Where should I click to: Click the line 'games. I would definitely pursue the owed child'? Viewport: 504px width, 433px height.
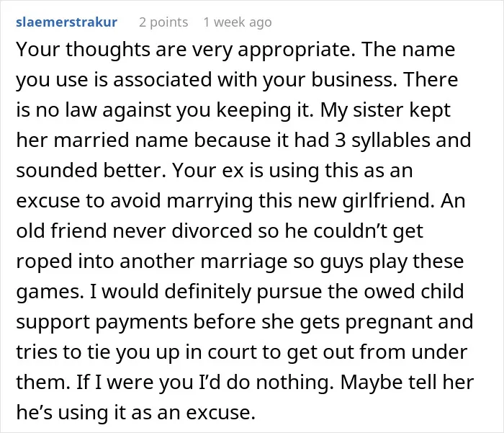[x=240, y=292]
